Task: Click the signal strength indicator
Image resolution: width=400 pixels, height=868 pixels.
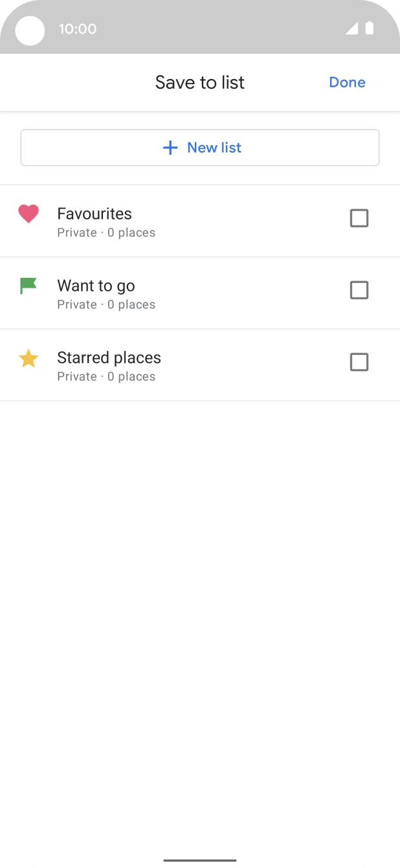Action: point(353,29)
